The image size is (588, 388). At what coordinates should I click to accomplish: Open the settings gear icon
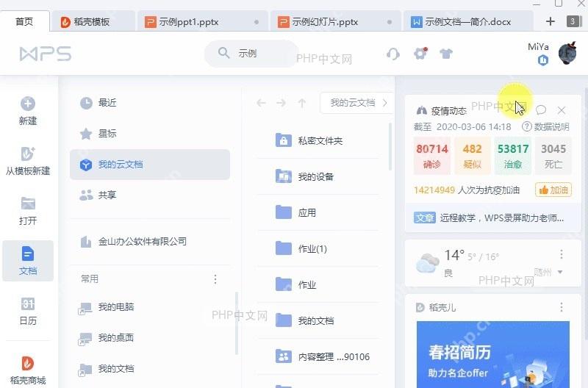[420, 54]
